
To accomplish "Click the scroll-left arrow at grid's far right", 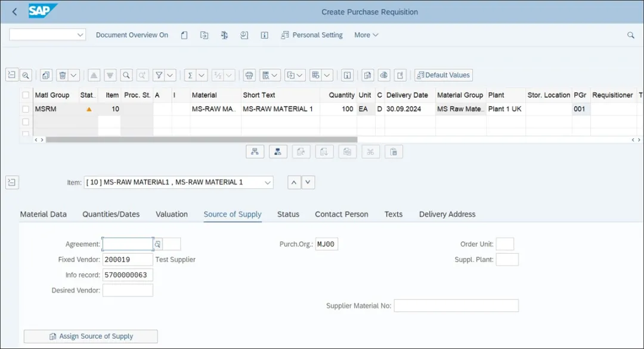I will pos(633,140).
